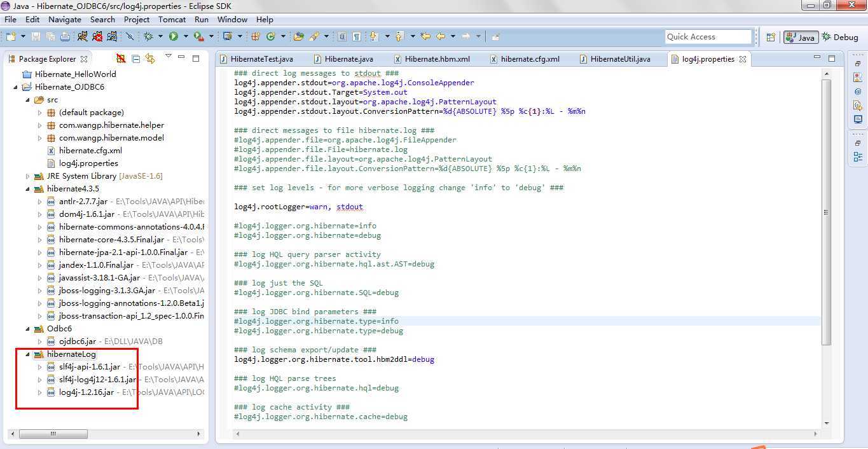Click the New Java Class green icon
The width and height of the screenshot is (868, 449).
[x=271, y=37]
